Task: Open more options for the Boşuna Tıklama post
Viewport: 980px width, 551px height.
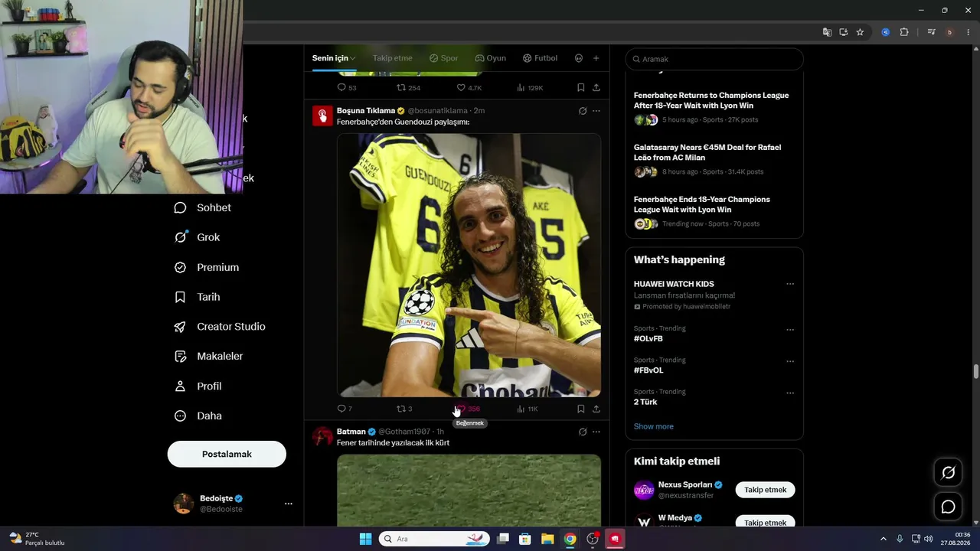Action: click(x=596, y=111)
